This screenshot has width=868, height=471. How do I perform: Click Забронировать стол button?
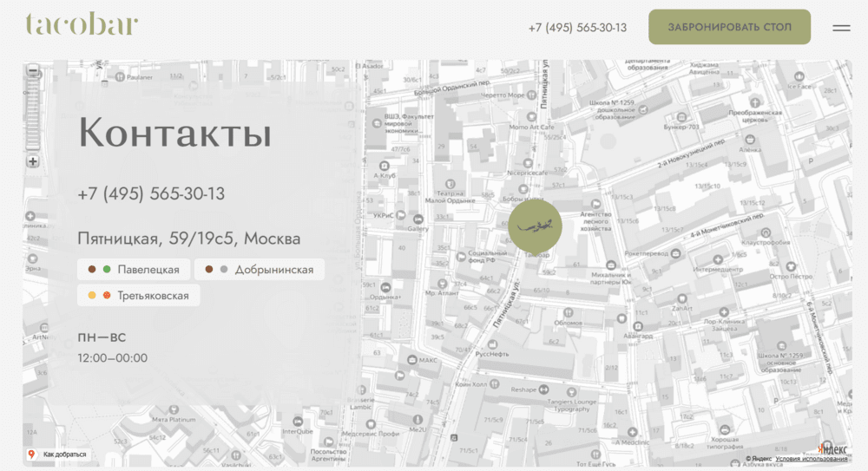point(729,27)
